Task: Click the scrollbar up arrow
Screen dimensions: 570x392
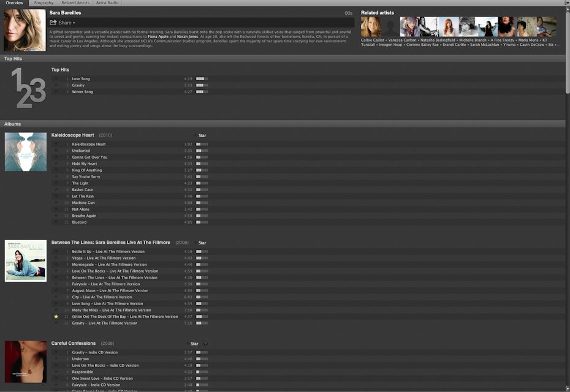Action: pyautogui.click(x=568, y=9)
